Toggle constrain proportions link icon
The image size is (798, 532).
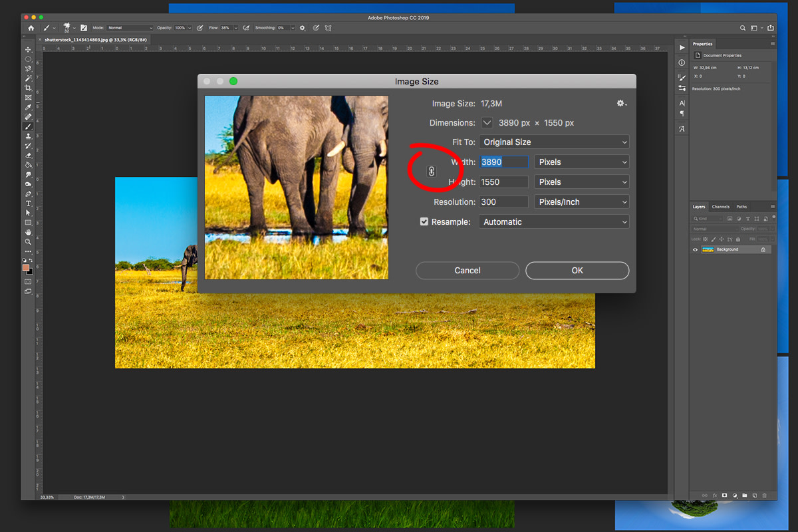(x=431, y=172)
